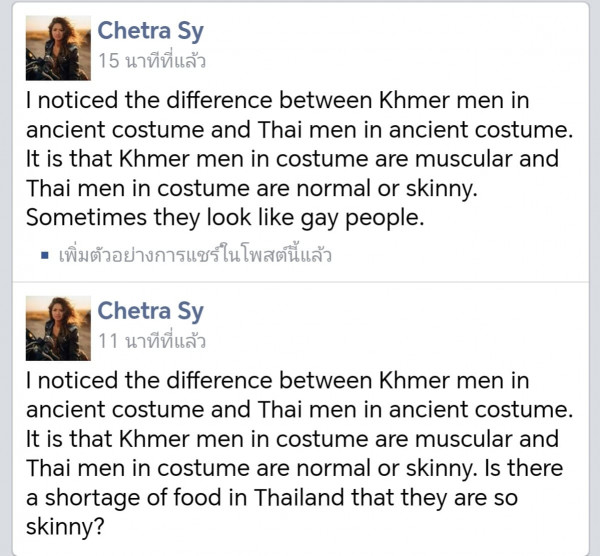The height and width of the screenshot is (556, 600).
Task: Open the "15 นาทีที่แล้ว" timestamp
Action: [x=151, y=62]
